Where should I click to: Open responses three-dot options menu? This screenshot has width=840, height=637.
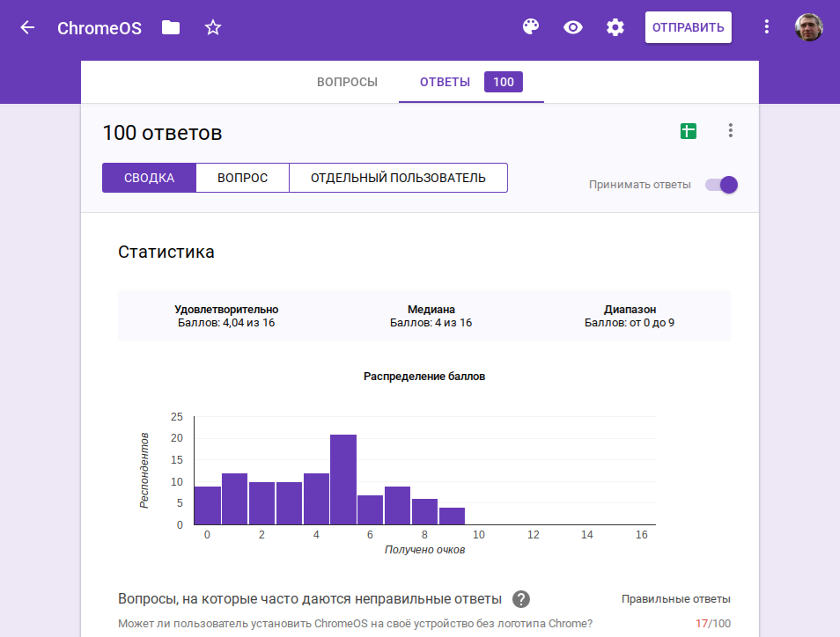[x=730, y=131]
